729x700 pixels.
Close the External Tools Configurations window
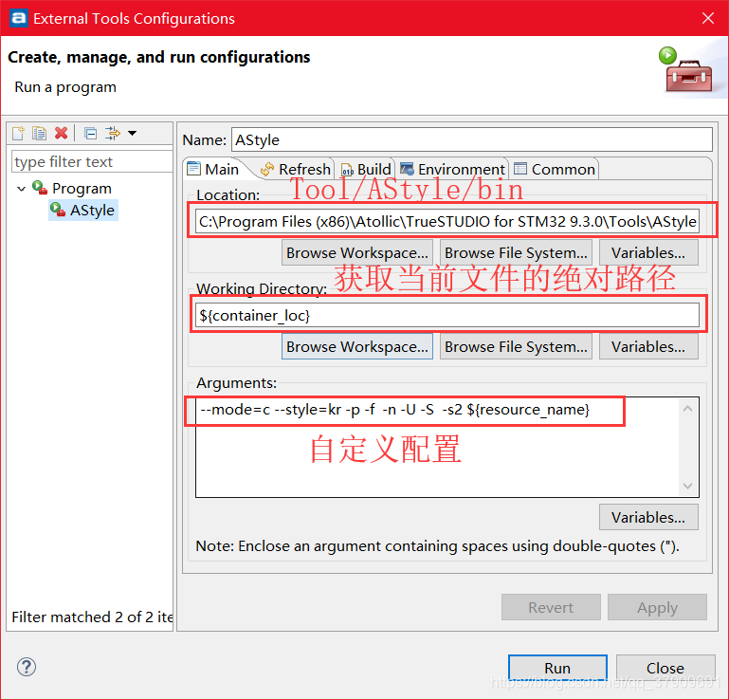click(x=708, y=18)
